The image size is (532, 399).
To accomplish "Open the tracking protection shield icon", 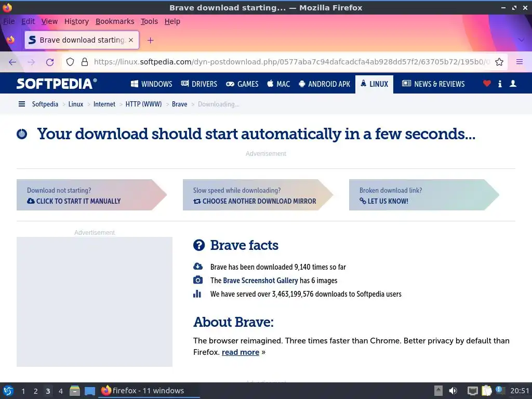I will [x=70, y=62].
